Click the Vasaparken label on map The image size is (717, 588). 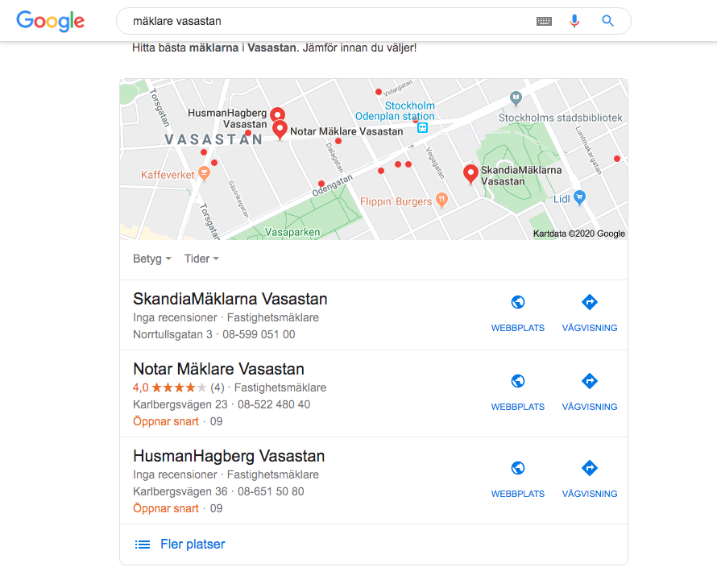292,232
